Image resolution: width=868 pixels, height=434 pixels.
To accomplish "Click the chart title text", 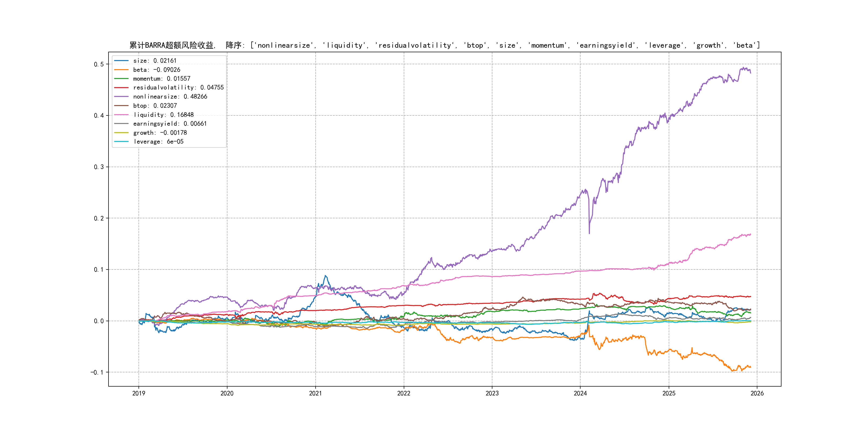I will point(444,46).
